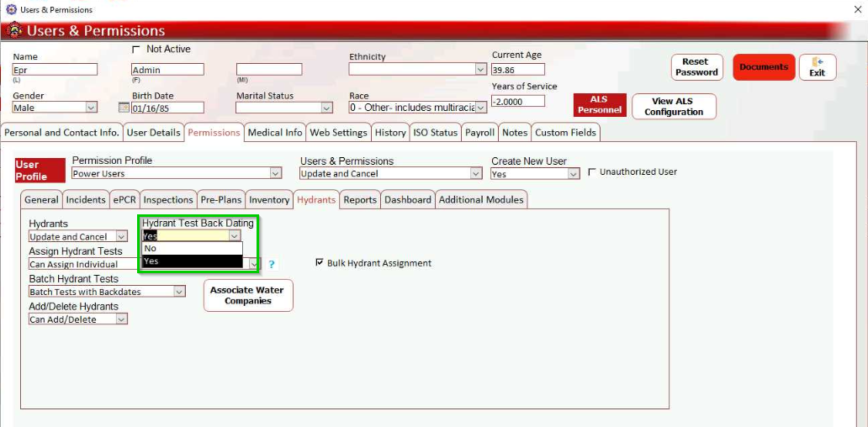Select No in Hydrant Test Back Dating list
868x427 pixels.
pyautogui.click(x=192, y=249)
